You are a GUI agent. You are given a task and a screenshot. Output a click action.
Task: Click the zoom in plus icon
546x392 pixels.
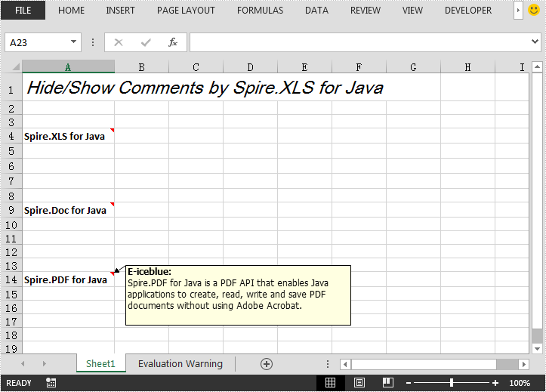click(x=495, y=383)
